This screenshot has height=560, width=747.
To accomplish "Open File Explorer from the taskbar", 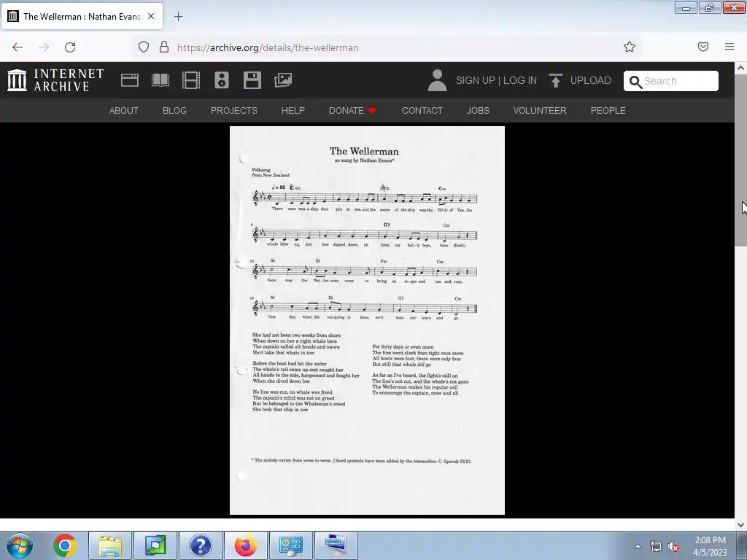I will [110, 545].
